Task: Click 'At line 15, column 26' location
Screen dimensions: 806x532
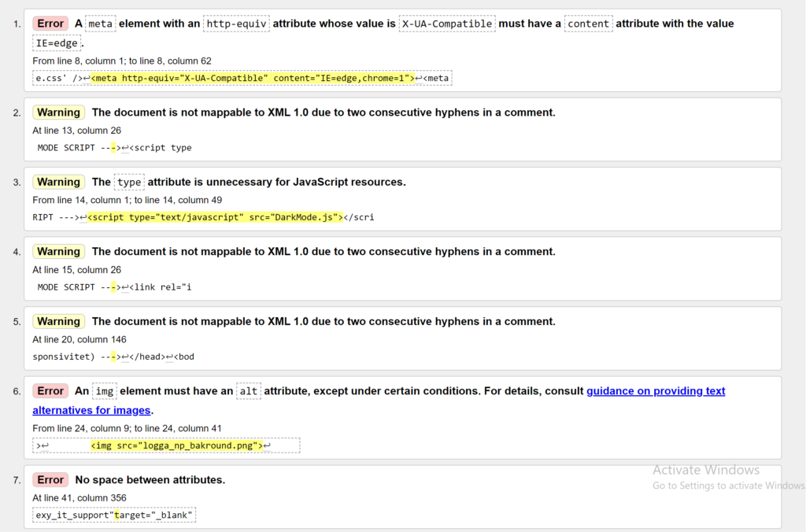Action: pos(76,270)
